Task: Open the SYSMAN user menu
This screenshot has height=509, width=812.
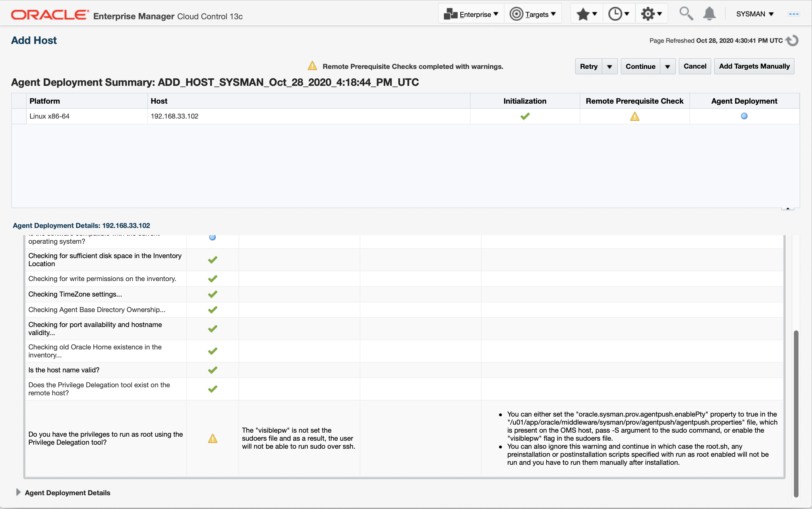Action: pos(755,14)
